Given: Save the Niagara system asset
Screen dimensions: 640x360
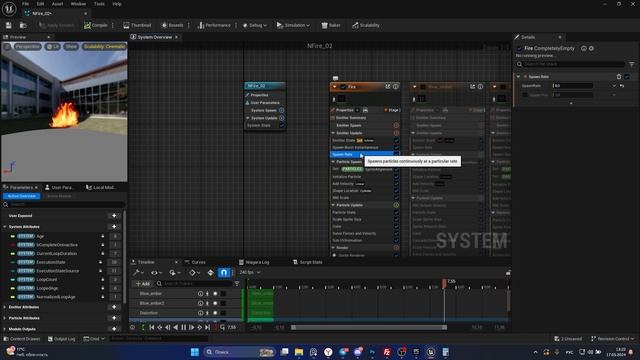Looking at the screenshot, I should pos(9,25).
